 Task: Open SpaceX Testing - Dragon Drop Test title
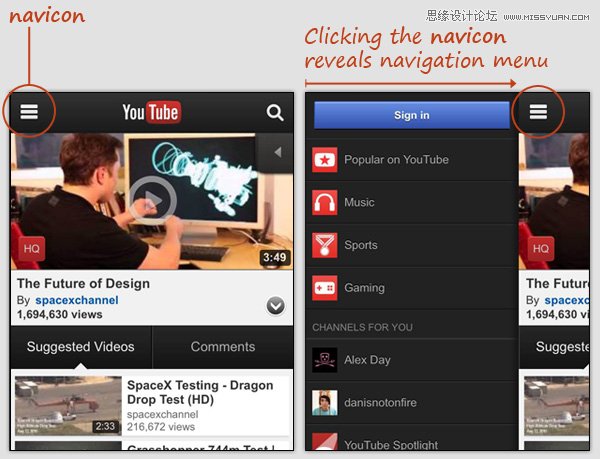coord(200,392)
